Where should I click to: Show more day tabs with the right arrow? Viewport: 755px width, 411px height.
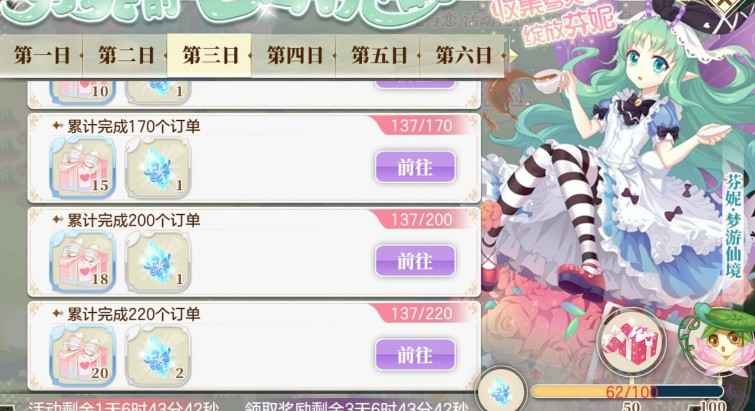click(514, 56)
